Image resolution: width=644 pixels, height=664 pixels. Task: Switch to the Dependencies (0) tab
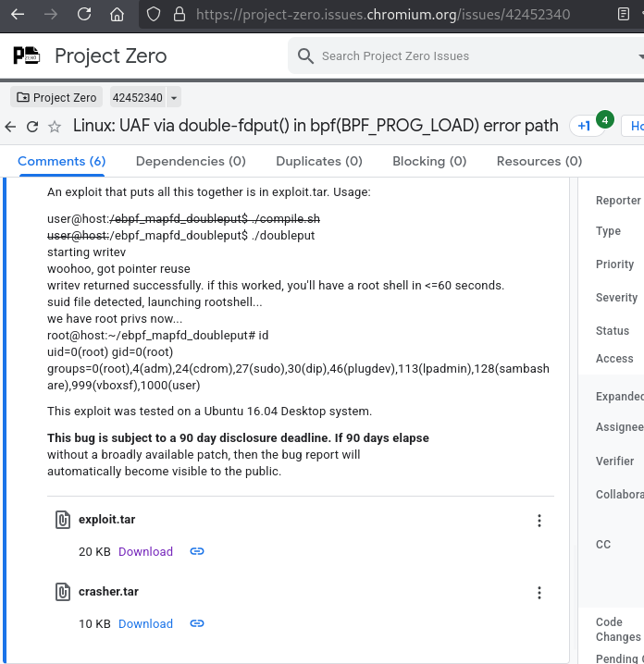[191, 161]
